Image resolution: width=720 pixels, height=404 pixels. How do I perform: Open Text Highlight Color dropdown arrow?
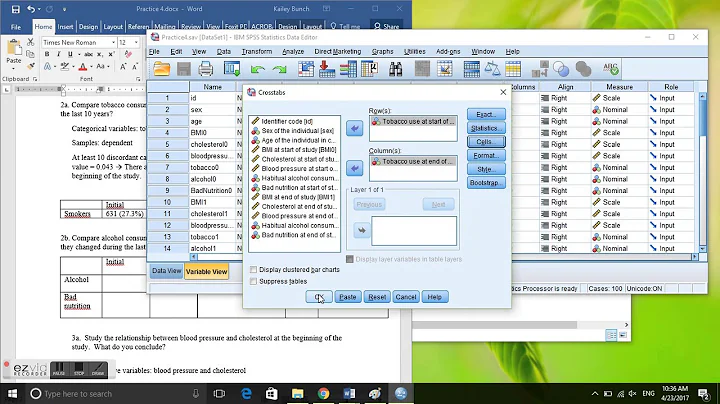tap(73, 67)
